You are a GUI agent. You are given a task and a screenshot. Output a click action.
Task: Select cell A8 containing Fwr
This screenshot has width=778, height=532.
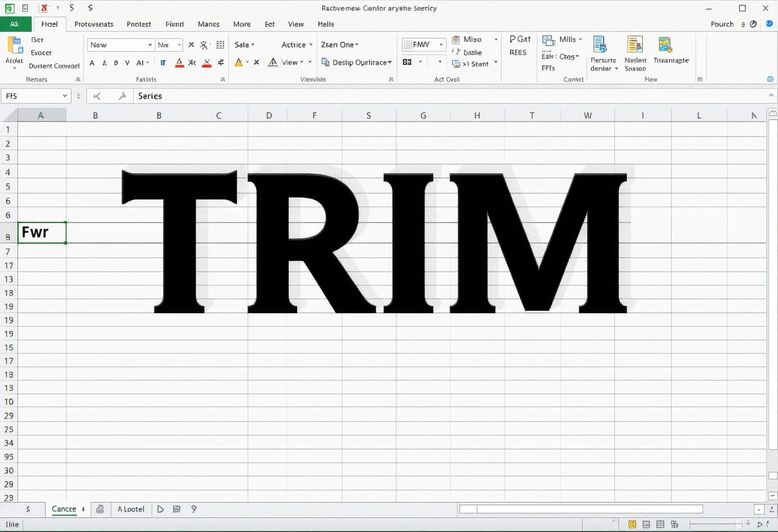[42, 232]
